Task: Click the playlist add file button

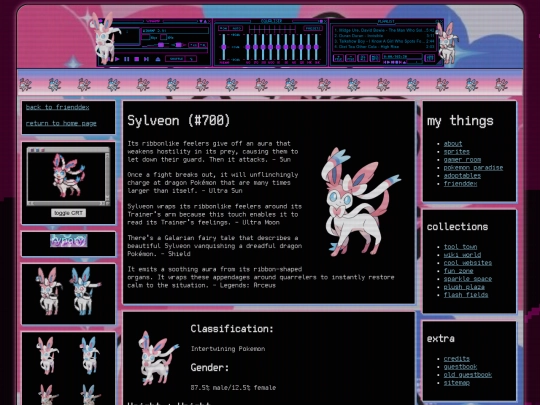Action: (339, 58)
